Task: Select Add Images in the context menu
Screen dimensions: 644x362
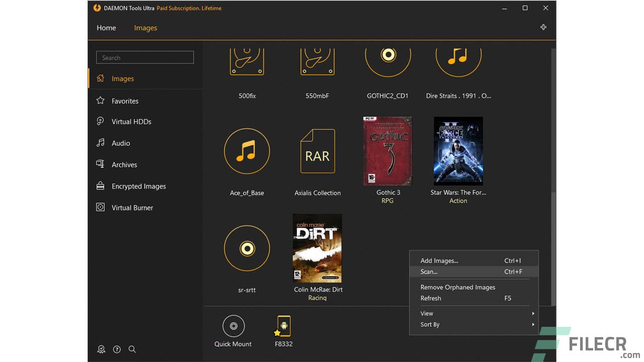Action: tap(439, 260)
